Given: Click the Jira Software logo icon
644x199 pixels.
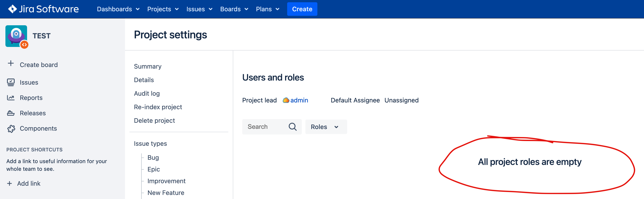Looking at the screenshot, I should click(x=12, y=9).
